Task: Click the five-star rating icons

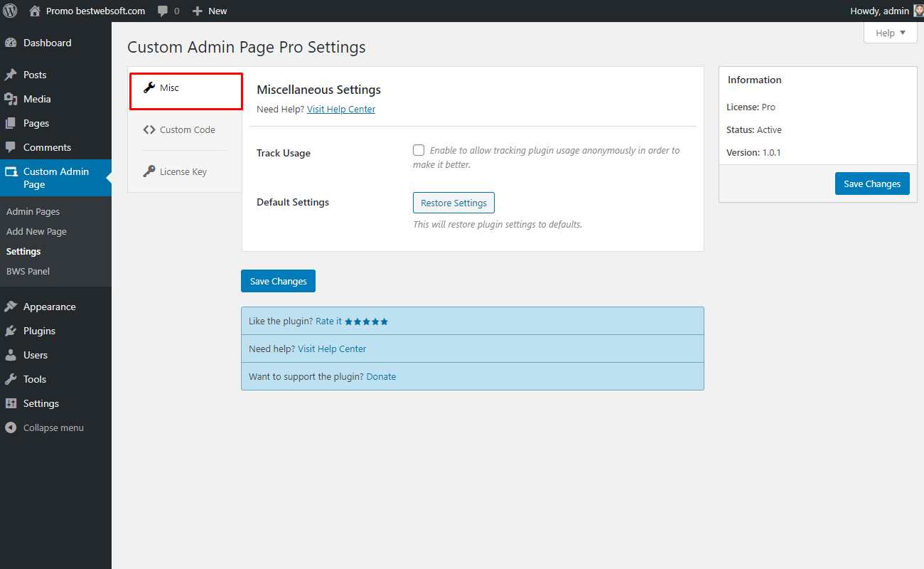Action: [367, 321]
